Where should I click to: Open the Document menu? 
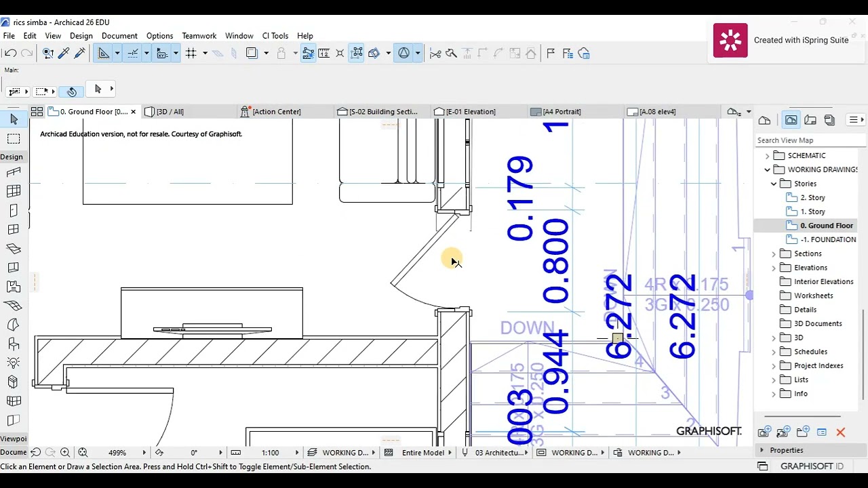coord(119,36)
